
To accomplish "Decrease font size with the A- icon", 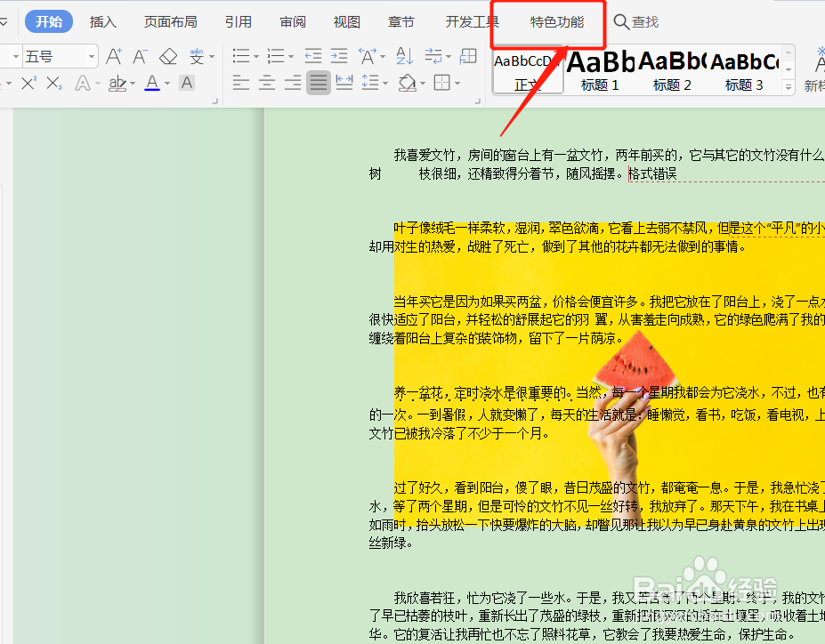I will pos(140,56).
